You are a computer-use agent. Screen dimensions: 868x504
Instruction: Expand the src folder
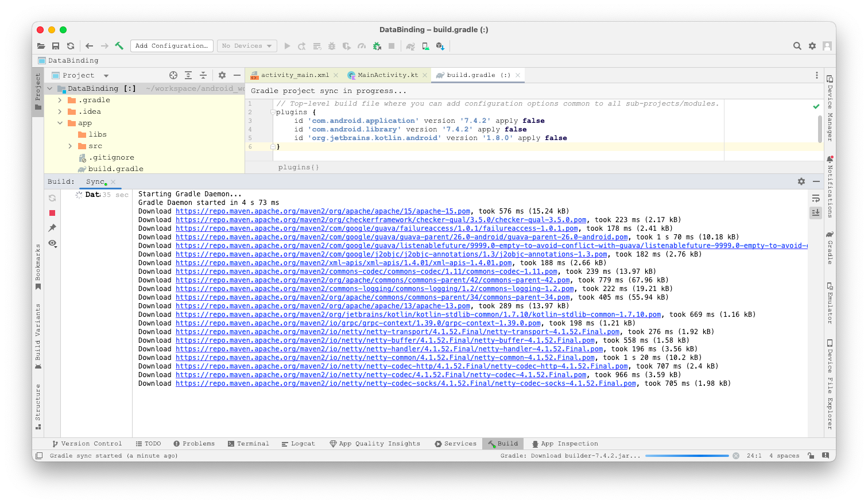(x=70, y=146)
